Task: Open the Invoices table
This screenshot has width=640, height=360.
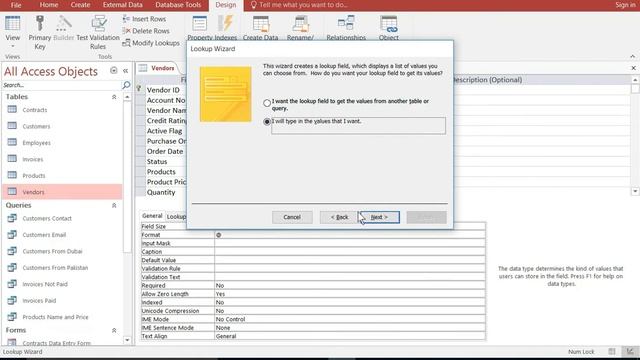Action: (33, 159)
